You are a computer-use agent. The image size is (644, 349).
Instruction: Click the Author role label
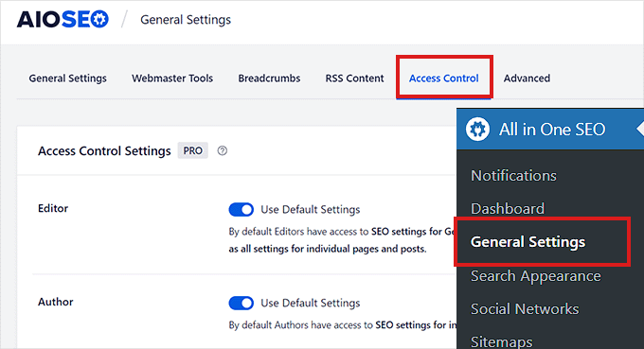[x=56, y=302]
